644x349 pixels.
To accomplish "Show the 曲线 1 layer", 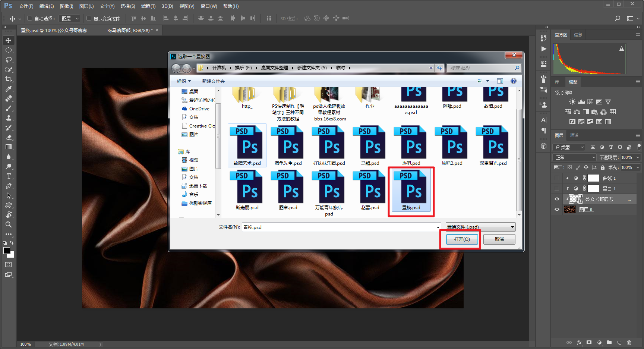I will click(557, 178).
